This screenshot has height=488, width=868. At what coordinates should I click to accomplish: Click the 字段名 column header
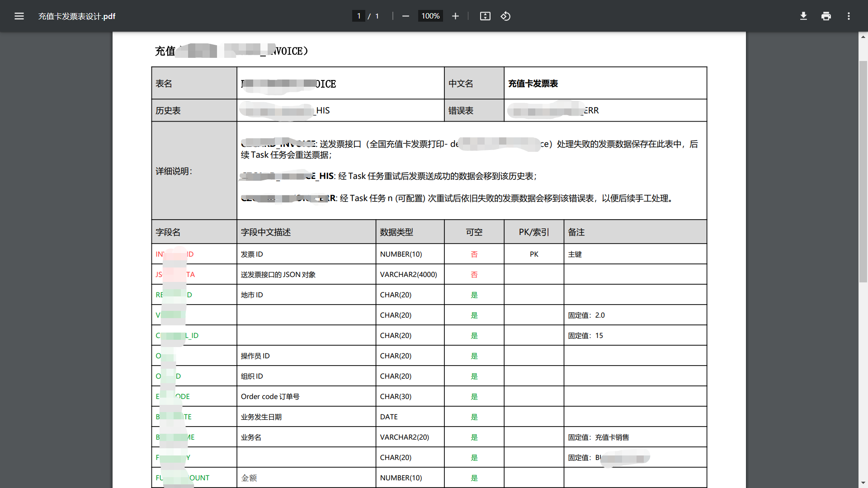194,232
